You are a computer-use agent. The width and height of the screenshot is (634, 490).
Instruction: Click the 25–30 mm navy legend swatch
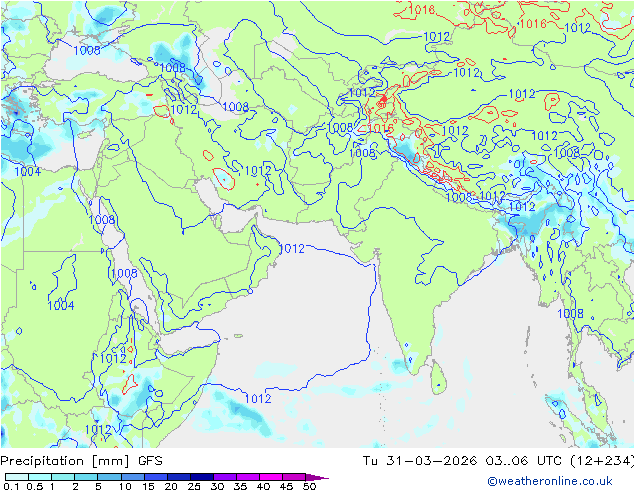(201, 477)
